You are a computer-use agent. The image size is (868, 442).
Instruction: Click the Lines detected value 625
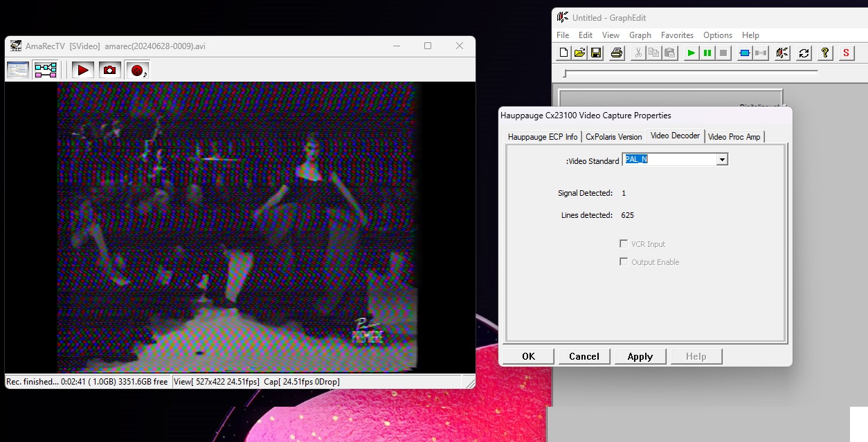[x=628, y=215]
